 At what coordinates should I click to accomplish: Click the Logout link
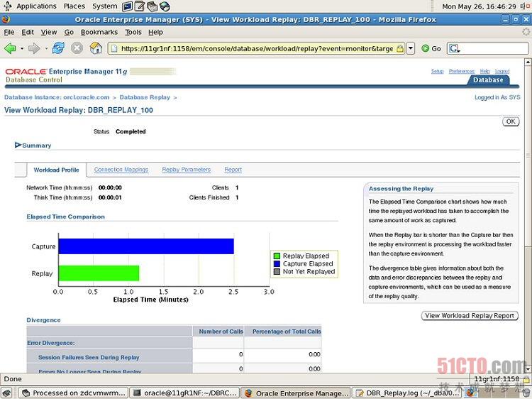pyautogui.click(x=502, y=71)
